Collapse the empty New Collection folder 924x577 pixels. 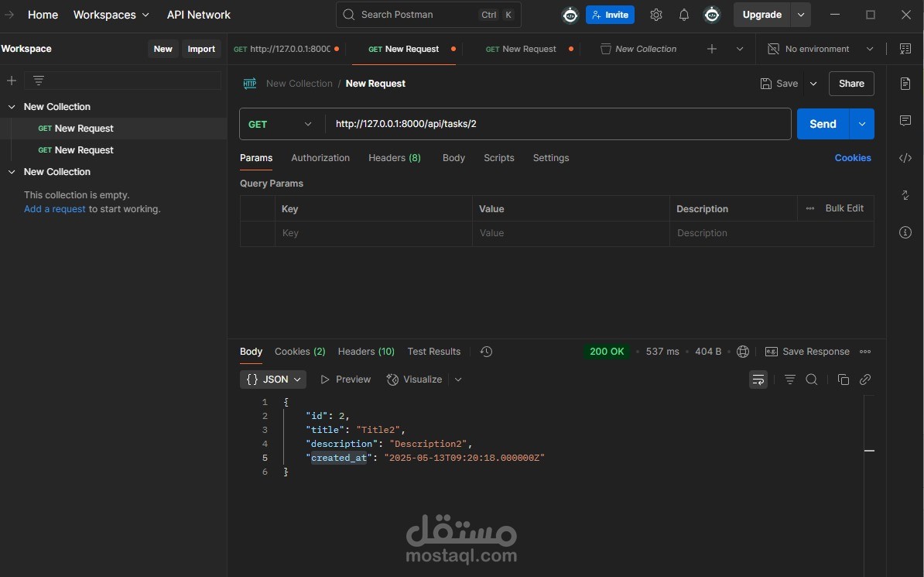tap(11, 172)
